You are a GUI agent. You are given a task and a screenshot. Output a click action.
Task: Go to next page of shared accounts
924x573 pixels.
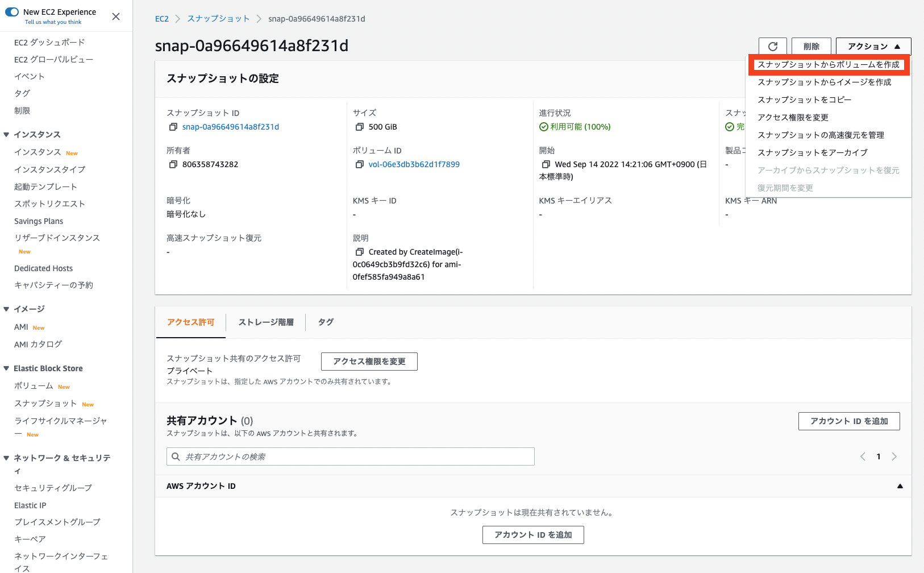pos(894,456)
